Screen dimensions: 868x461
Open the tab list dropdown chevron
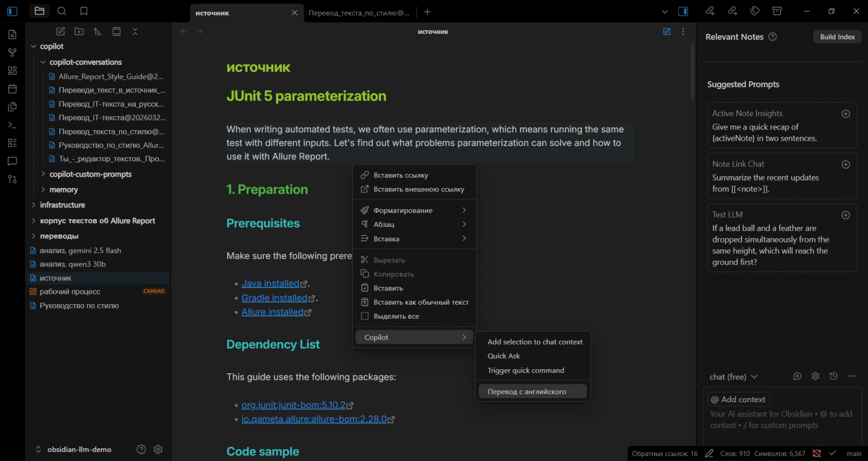point(664,12)
